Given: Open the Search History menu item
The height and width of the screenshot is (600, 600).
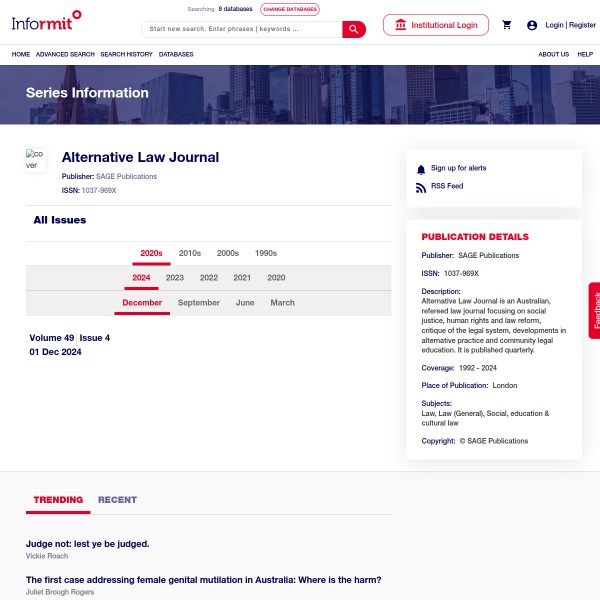Looking at the screenshot, I should click(x=126, y=54).
